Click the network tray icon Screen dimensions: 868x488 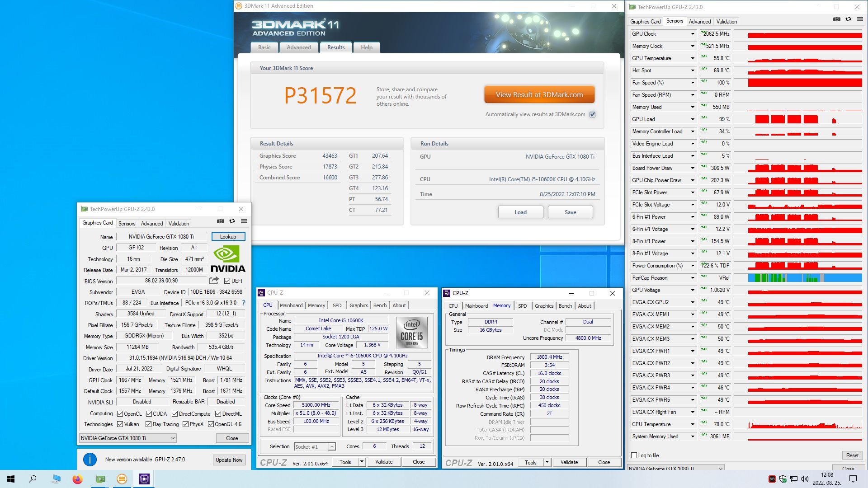coord(793,479)
